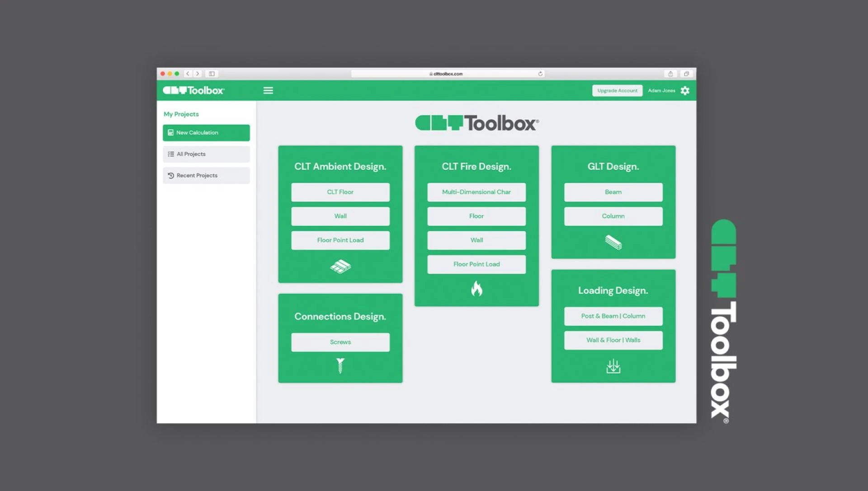Toggle the browser sidebar button
The width and height of the screenshot is (868, 491).
click(212, 74)
